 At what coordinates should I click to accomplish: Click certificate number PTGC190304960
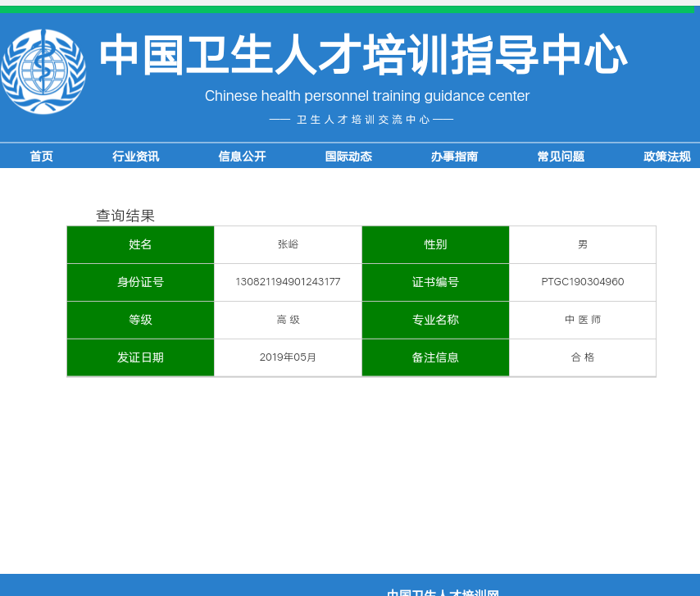pos(583,282)
